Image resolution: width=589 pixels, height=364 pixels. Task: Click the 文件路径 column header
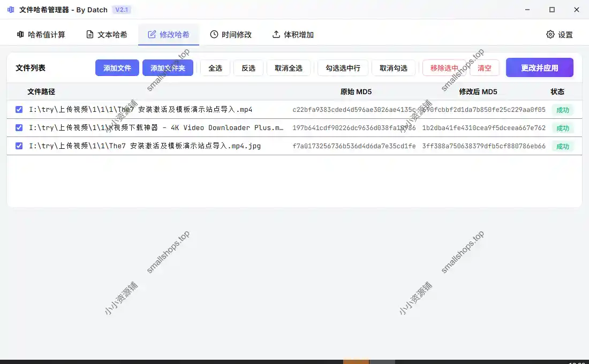tap(41, 92)
